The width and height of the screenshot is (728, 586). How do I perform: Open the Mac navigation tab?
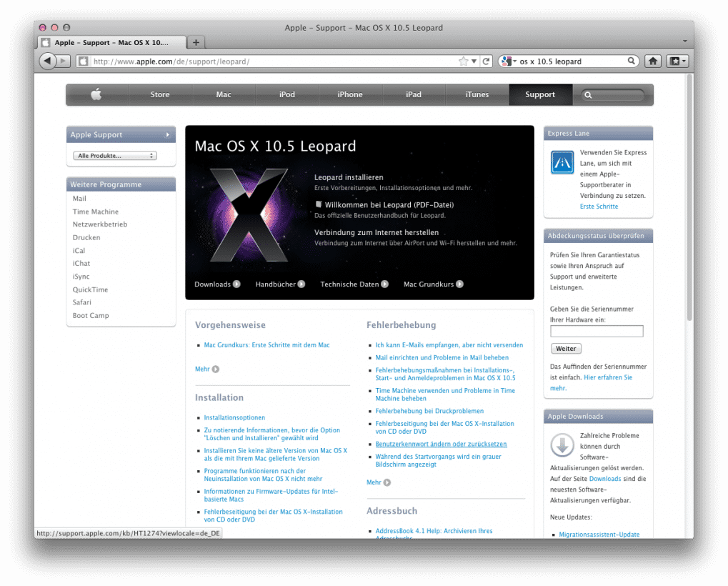click(x=224, y=94)
